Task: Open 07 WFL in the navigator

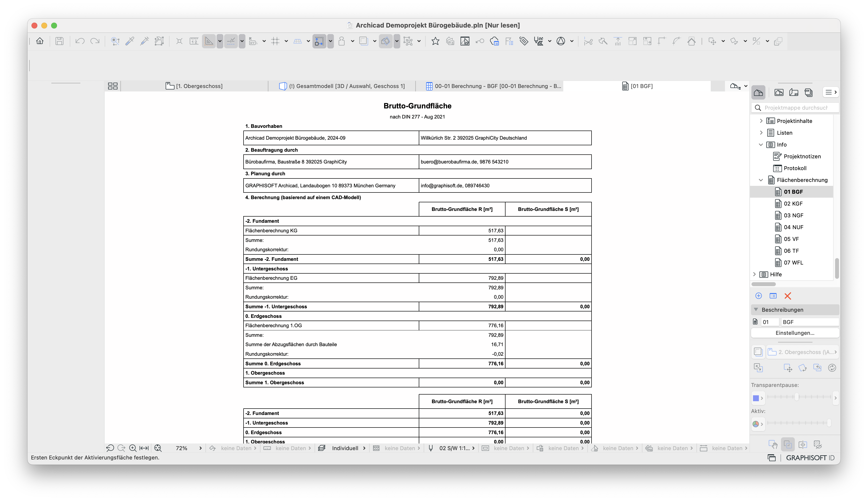Action: [x=793, y=263]
